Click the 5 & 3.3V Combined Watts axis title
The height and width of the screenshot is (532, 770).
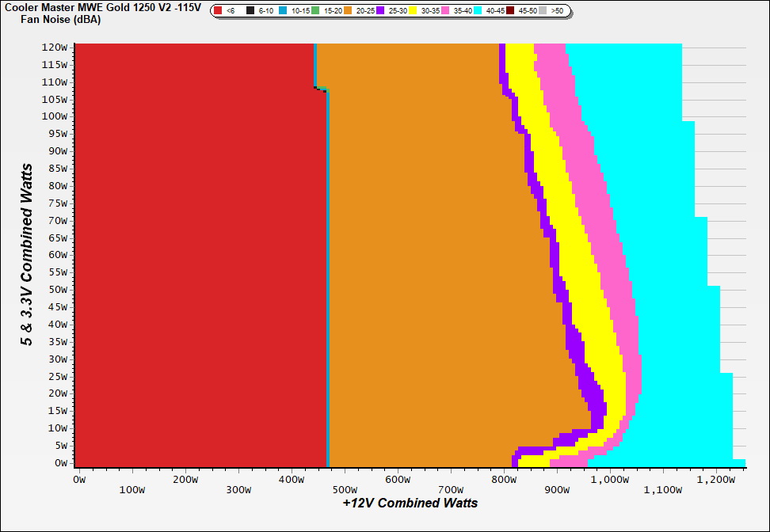tap(27, 255)
